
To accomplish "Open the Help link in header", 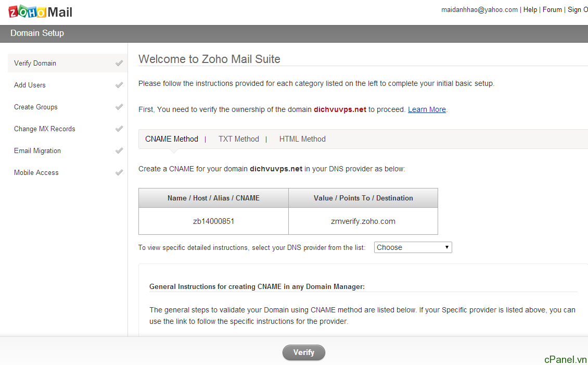I will (530, 10).
